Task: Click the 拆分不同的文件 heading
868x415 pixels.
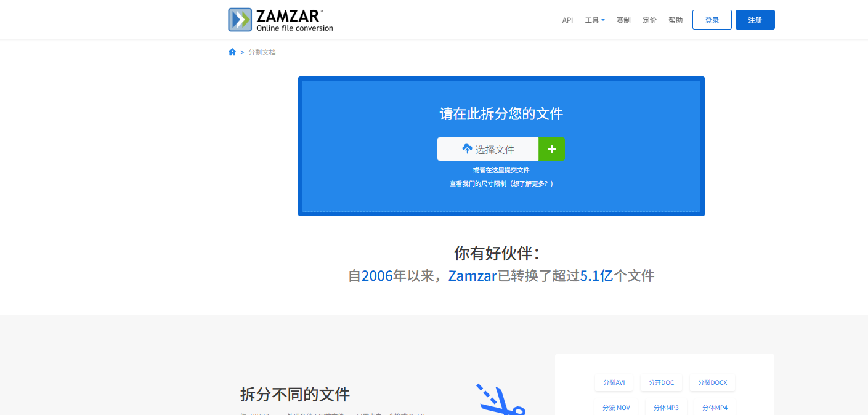Action: click(x=295, y=394)
